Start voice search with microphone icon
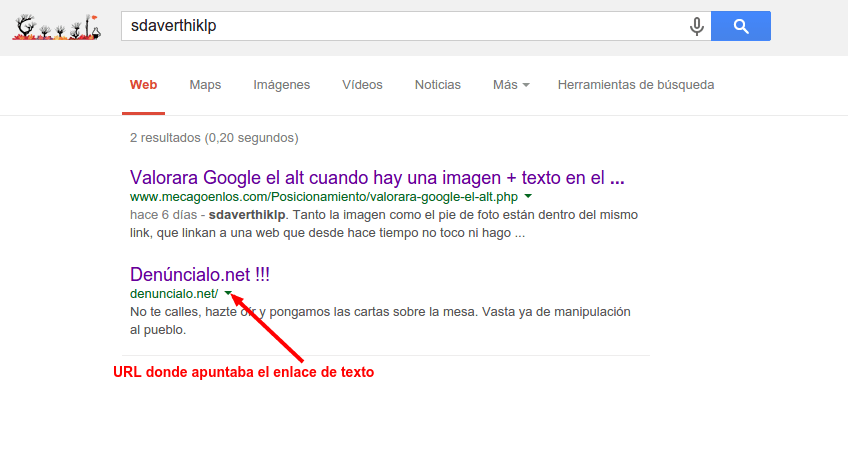848x456 pixels. click(697, 26)
